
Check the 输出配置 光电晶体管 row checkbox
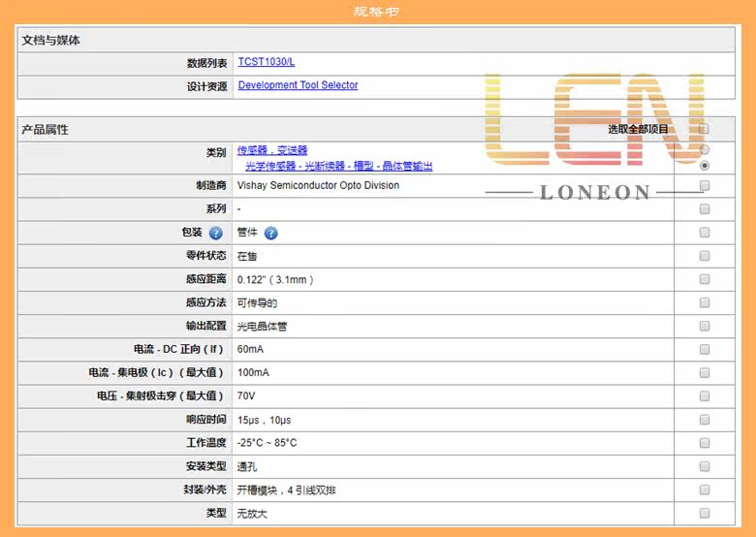705,326
